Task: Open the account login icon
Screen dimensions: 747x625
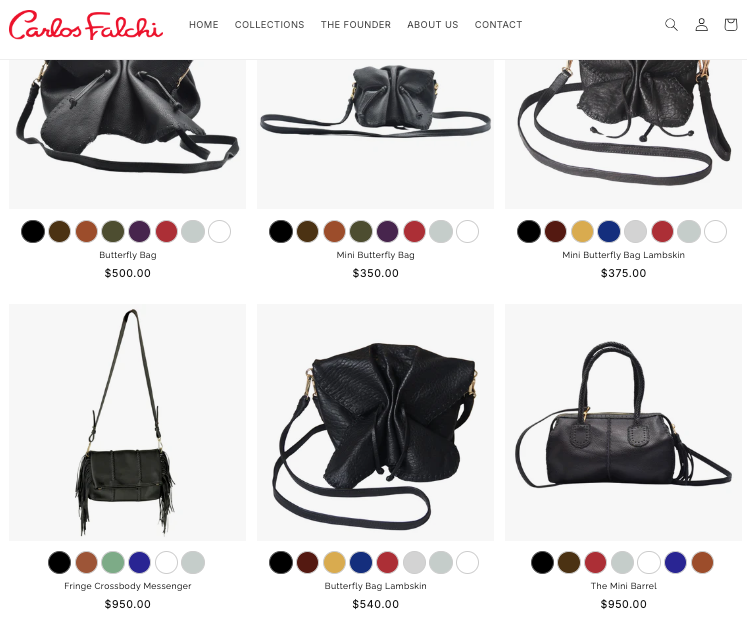Action: [x=701, y=24]
